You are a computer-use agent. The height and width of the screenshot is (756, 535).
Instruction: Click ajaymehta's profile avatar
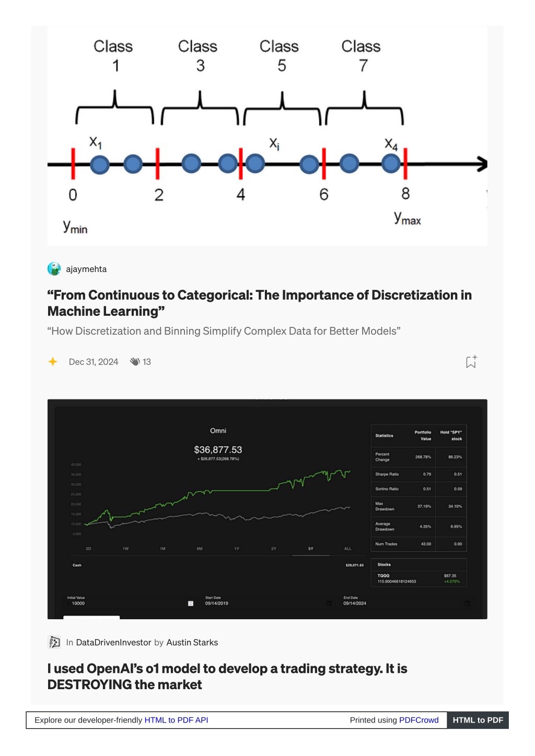tap(54, 269)
